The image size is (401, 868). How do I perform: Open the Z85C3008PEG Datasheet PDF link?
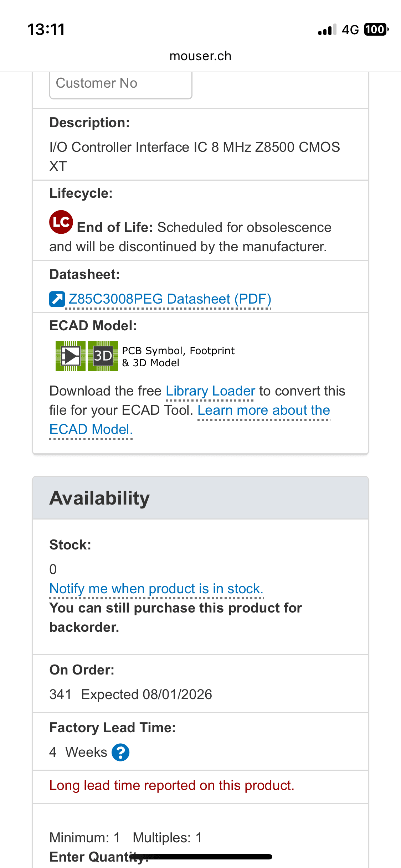[170, 299]
